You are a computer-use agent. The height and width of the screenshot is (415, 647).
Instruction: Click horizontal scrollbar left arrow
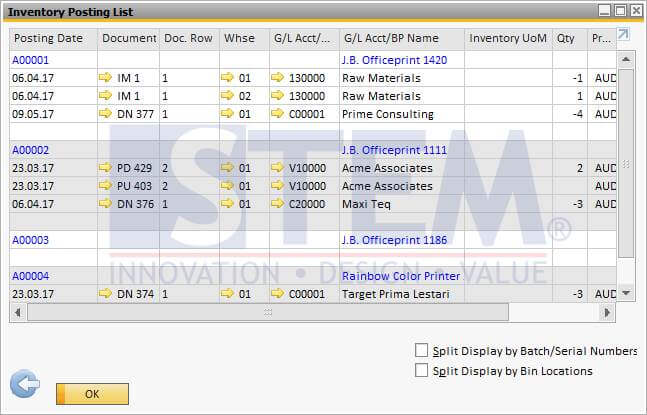[18, 313]
